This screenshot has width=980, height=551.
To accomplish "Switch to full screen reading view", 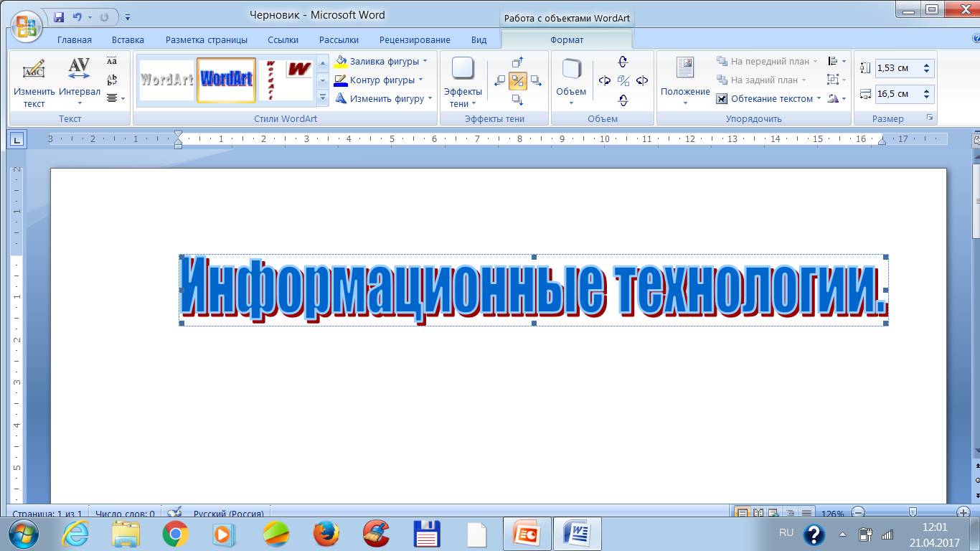I will pyautogui.click(x=759, y=513).
